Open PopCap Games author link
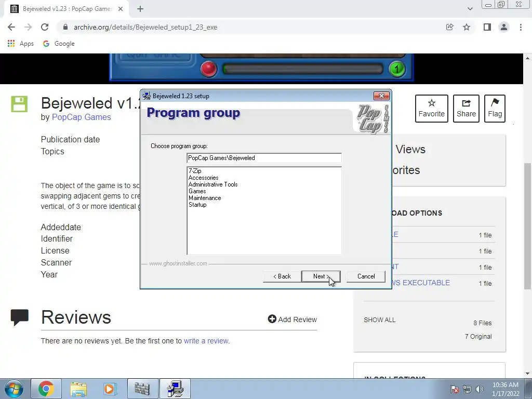The width and height of the screenshot is (532, 399). pos(82,117)
